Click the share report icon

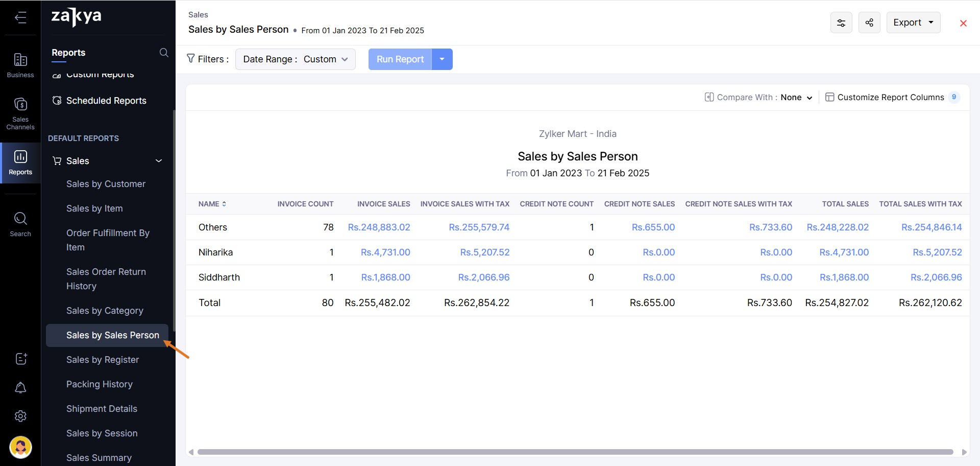(x=869, y=23)
